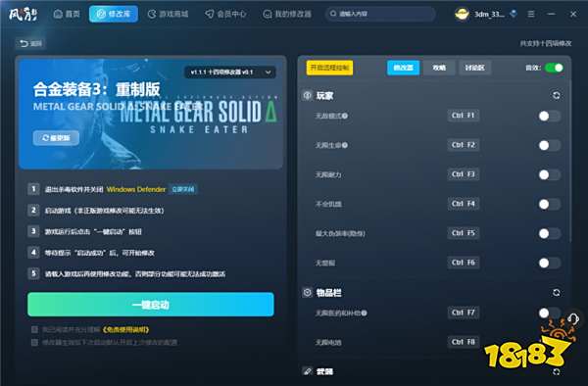
Task: Click the customer service headset icon
Action: (x=573, y=319)
